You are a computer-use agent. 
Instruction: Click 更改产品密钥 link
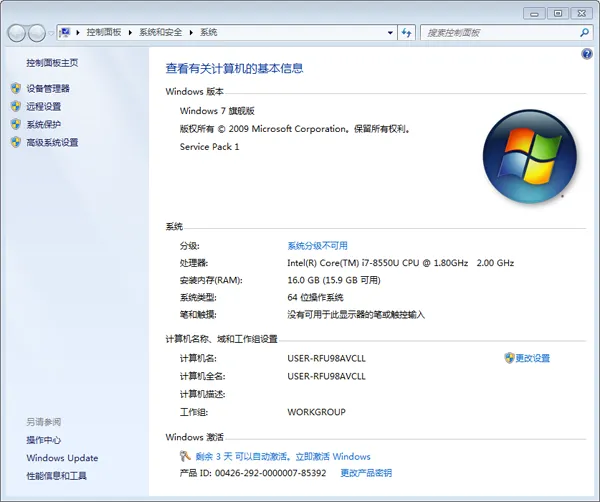366,473
